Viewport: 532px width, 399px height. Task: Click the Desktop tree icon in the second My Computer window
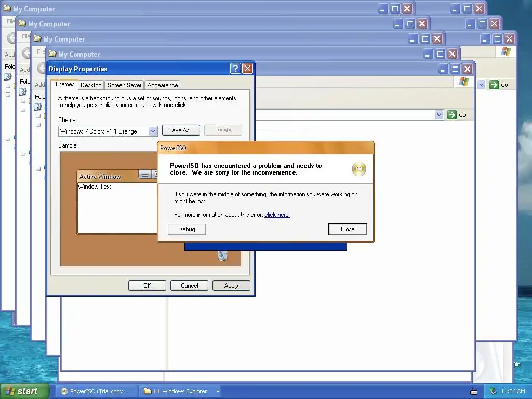(x=22, y=91)
